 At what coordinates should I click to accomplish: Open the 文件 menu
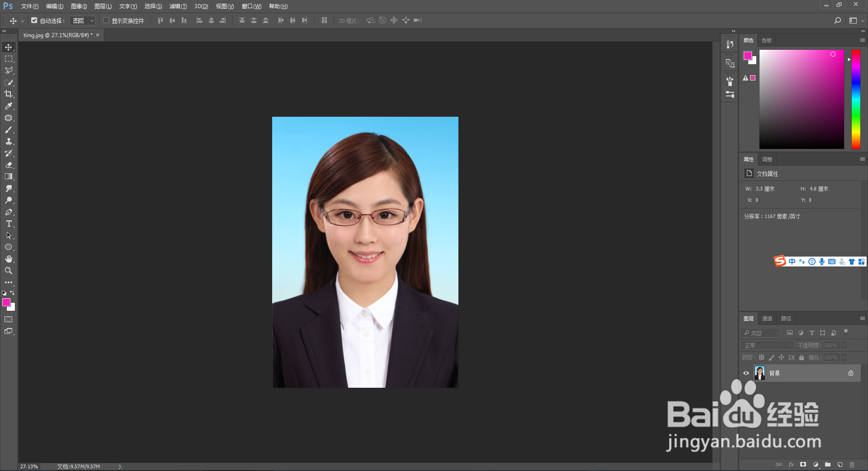pos(29,6)
